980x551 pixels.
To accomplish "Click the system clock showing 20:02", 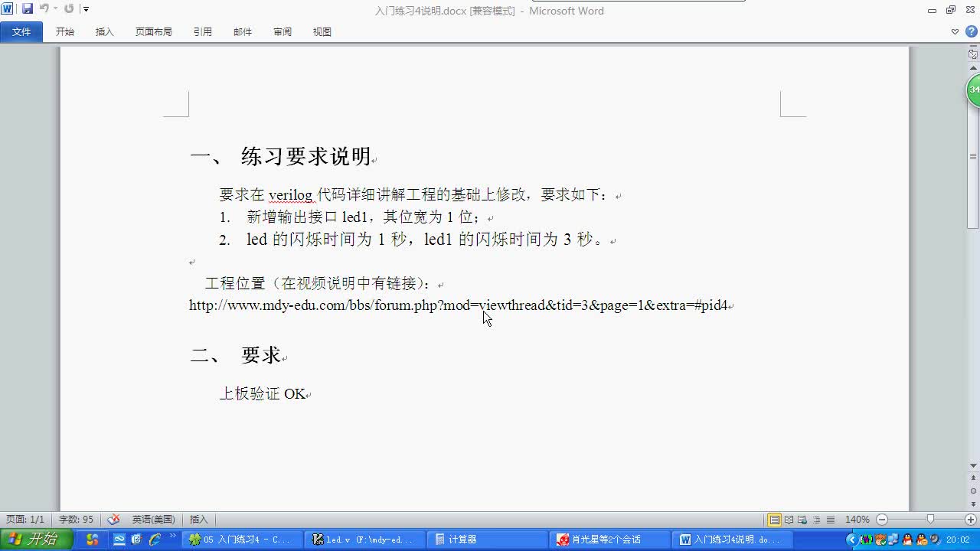I will point(958,540).
